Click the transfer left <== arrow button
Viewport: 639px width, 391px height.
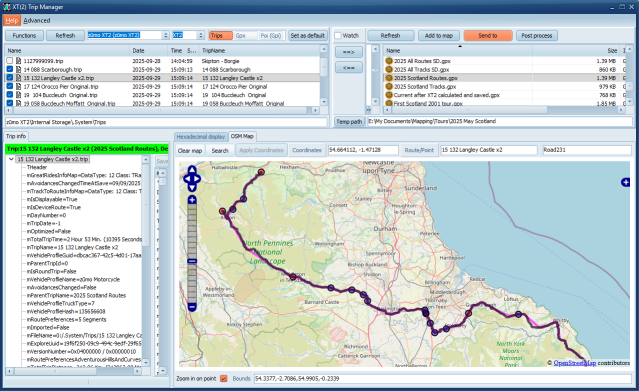pos(349,67)
